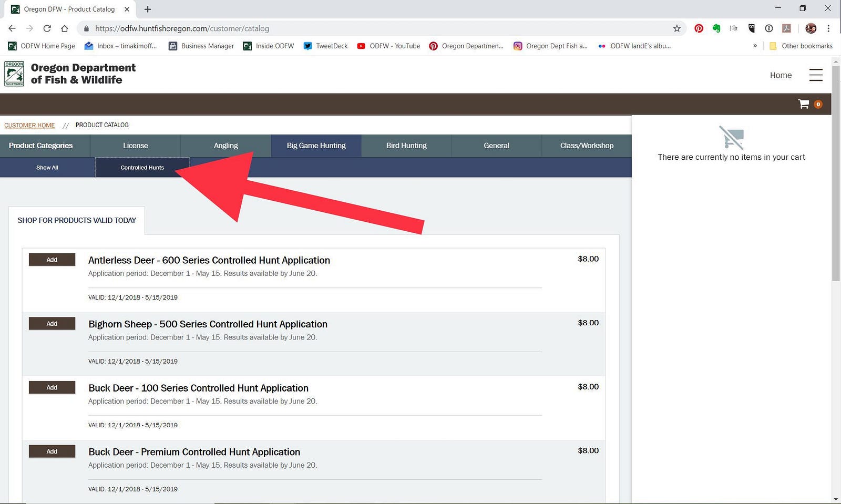Open Class/Workshop category tab
Viewport: 841px width, 504px height.
point(587,146)
